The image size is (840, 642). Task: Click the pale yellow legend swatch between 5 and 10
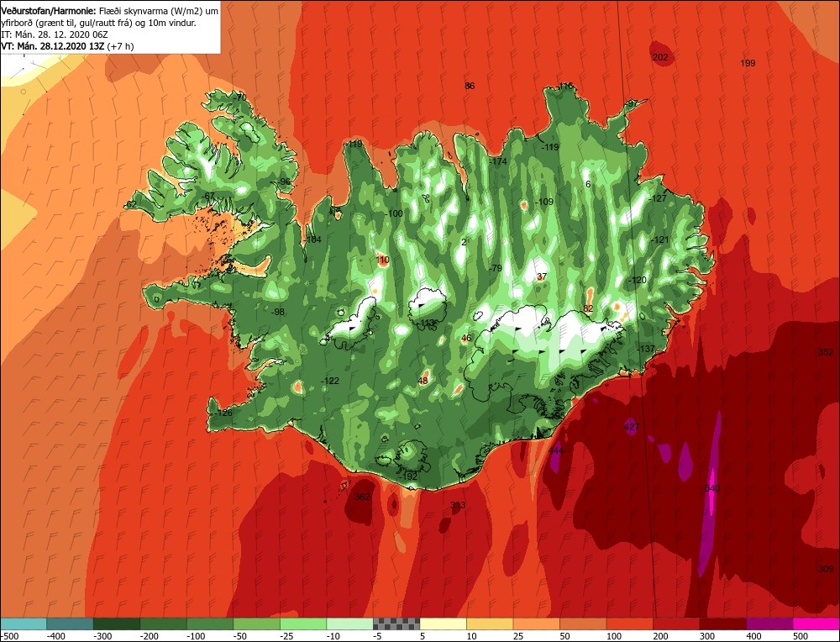coord(443,624)
